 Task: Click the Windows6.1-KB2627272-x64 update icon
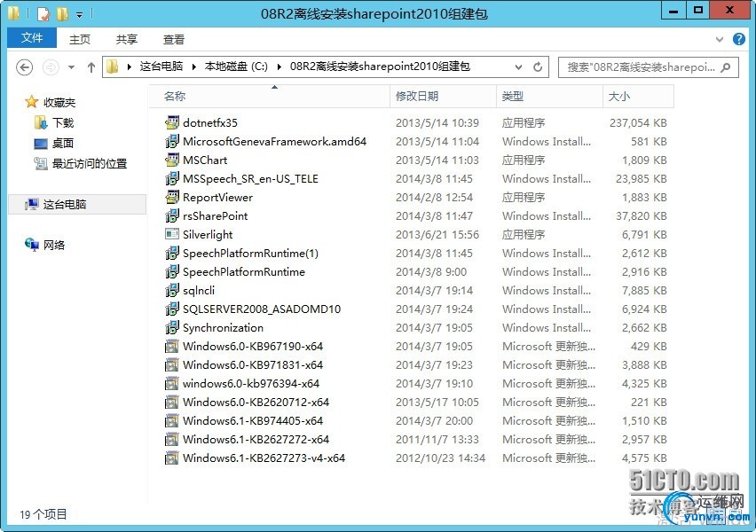(172, 439)
